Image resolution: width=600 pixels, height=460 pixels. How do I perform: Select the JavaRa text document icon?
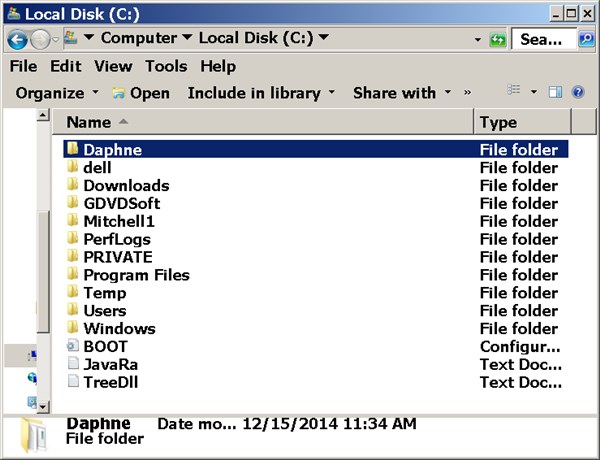point(72,365)
